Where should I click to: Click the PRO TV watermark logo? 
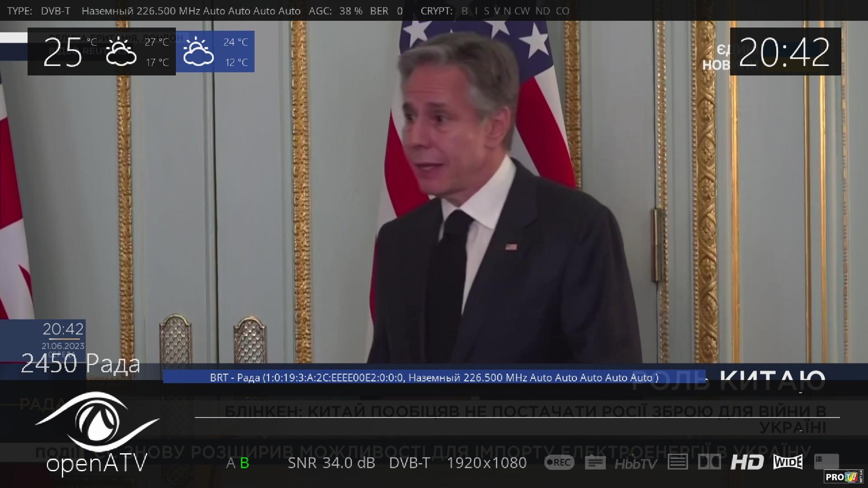844,477
